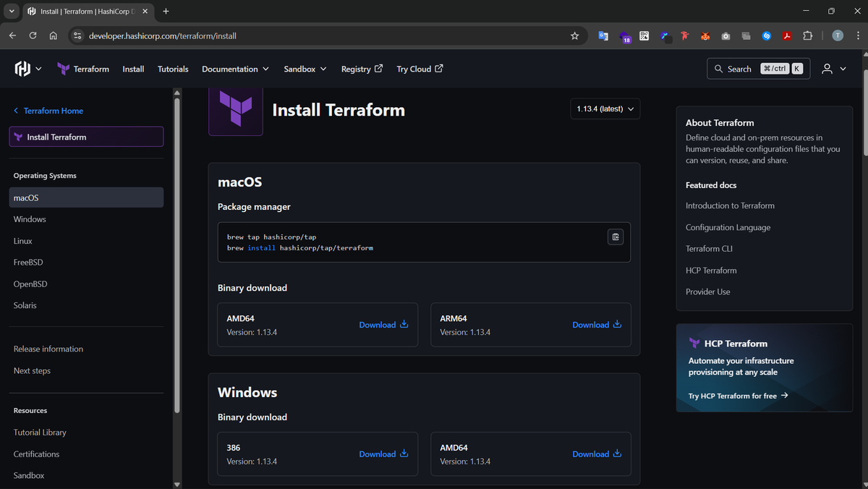Viewport: 868px width, 489px height.
Task: Open the Terraform product logo link
Action: tap(63, 69)
